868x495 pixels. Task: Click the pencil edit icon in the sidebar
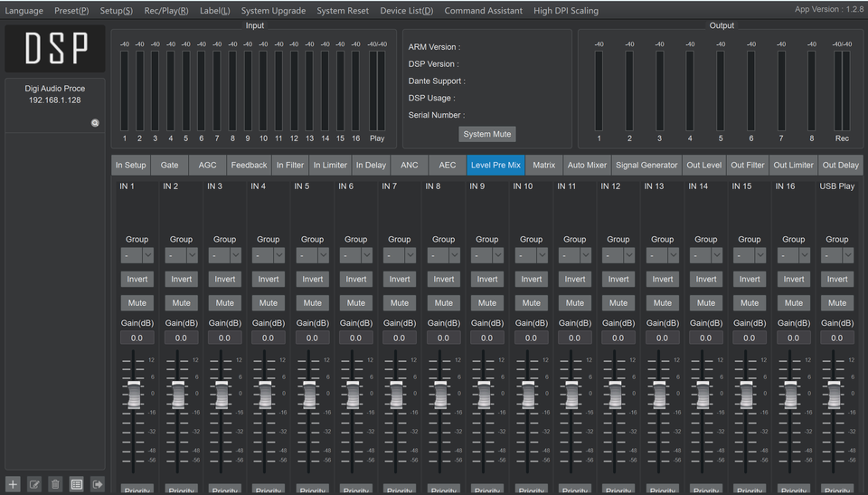point(34,484)
